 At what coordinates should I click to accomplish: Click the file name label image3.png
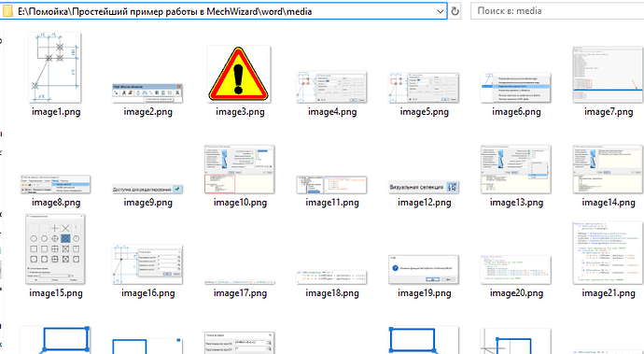point(240,112)
